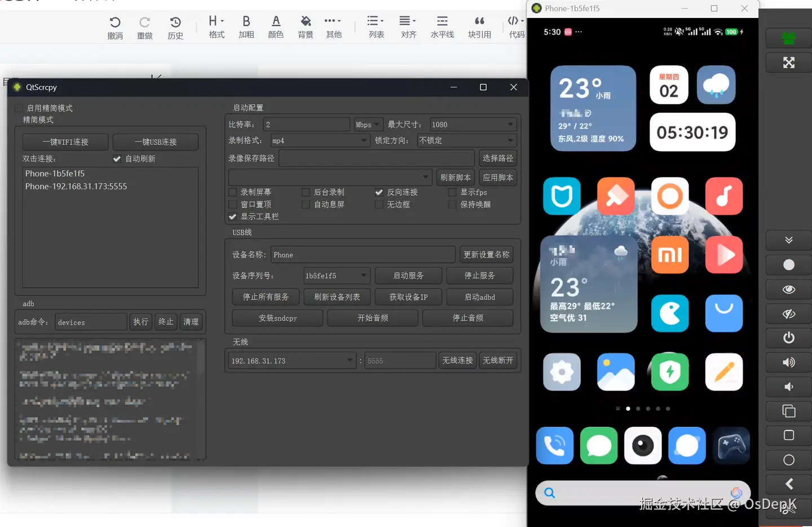This screenshot has width=812, height=527.
Task: Click the Android home circle icon
Action: [x=789, y=460]
